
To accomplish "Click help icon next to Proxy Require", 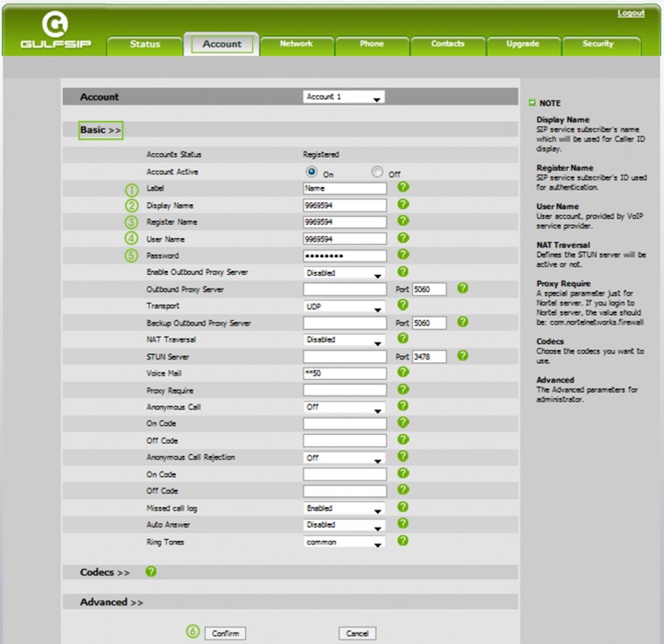I will [x=403, y=389].
